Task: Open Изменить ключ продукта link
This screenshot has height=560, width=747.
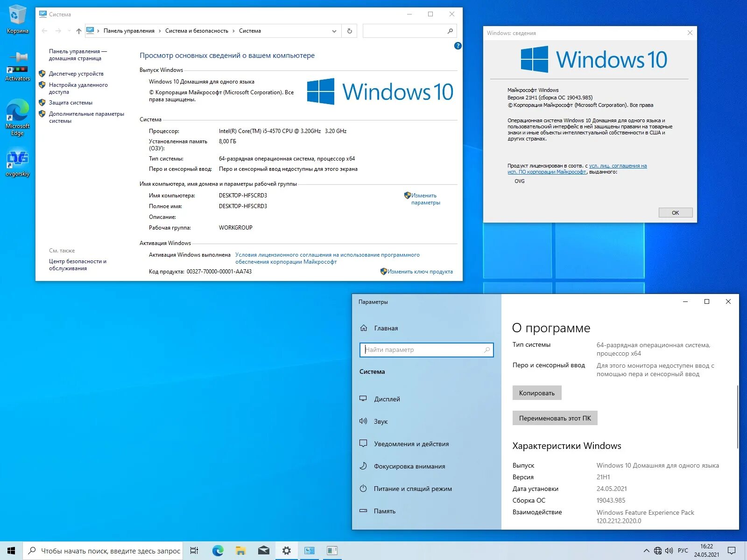Action: pyautogui.click(x=416, y=272)
